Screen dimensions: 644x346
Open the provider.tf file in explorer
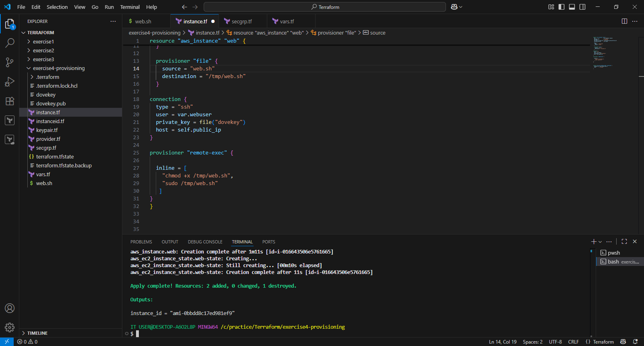(x=48, y=139)
